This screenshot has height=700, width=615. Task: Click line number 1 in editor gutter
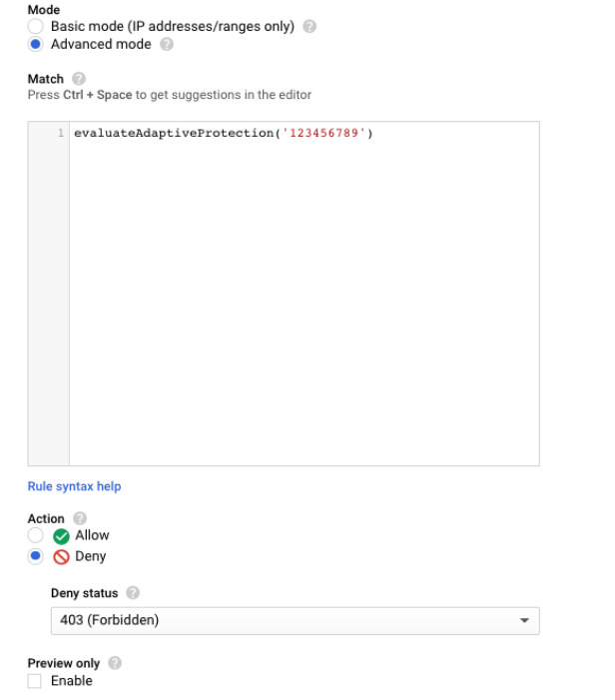point(61,134)
